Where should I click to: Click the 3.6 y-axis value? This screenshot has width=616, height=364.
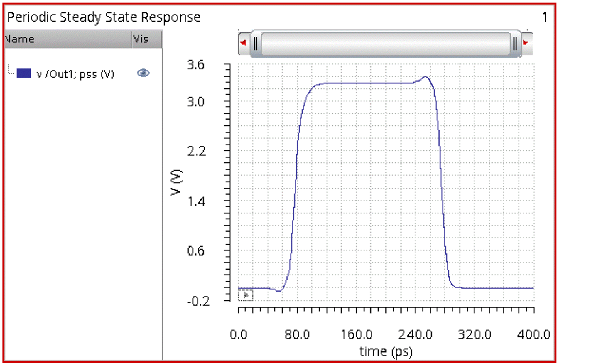pos(196,65)
